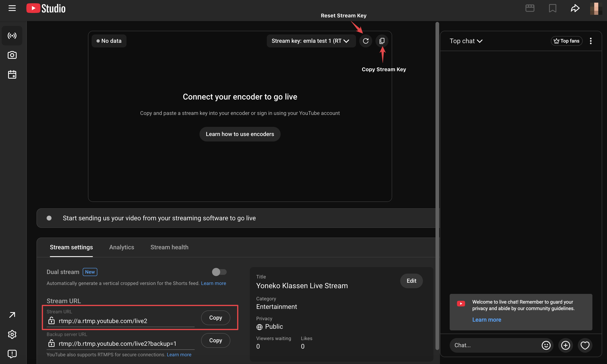Screen dimensions: 607x364
Task: Click the Likes count
Action: 302,346
